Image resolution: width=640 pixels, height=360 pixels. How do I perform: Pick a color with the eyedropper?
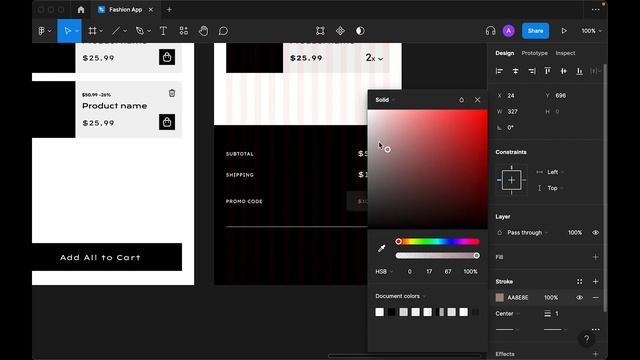pyautogui.click(x=382, y=248)
